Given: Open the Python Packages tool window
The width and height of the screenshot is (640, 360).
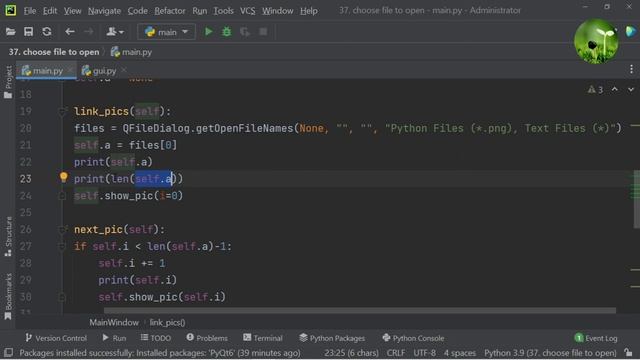Looking at the screenshot, I should (332, 338).
